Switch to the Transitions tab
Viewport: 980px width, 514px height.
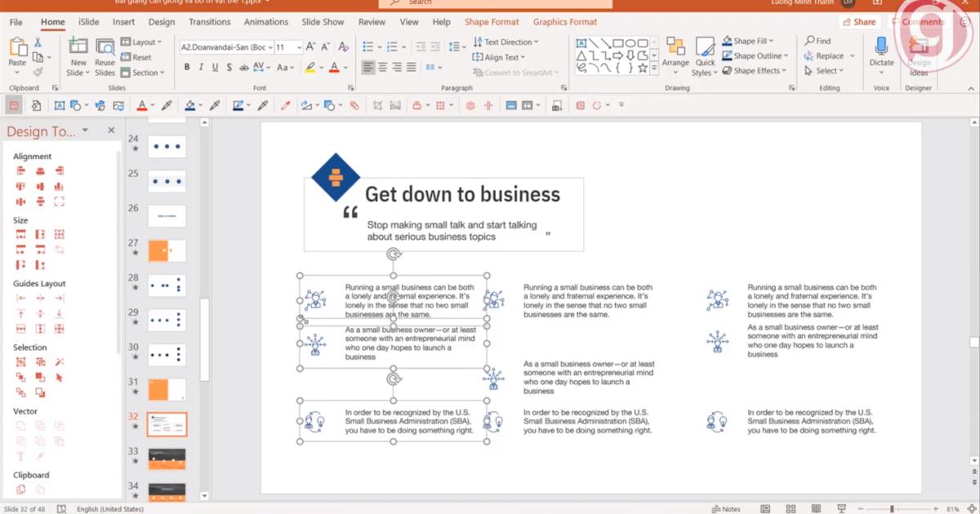(x=209, y=22)
